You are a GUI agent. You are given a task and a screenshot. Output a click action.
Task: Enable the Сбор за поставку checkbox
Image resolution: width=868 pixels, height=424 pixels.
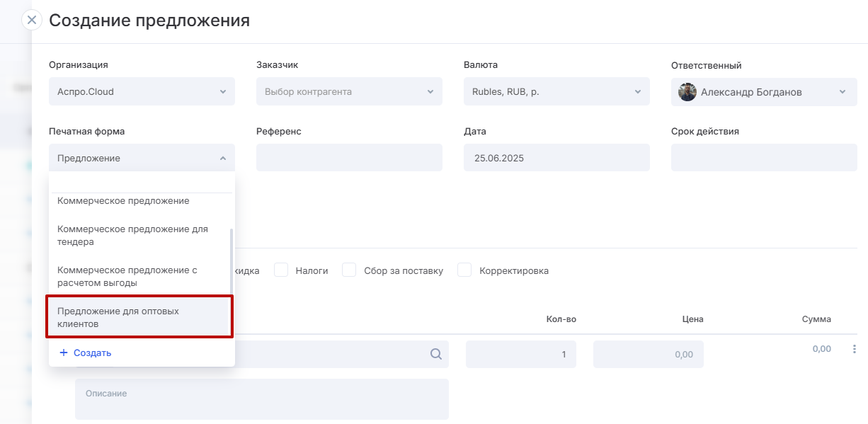(349, 270)
